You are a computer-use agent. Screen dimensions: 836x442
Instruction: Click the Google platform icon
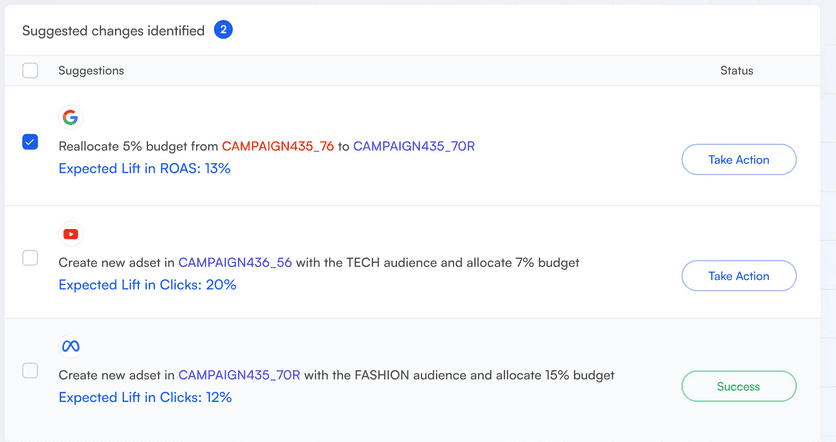pos(70,117)
